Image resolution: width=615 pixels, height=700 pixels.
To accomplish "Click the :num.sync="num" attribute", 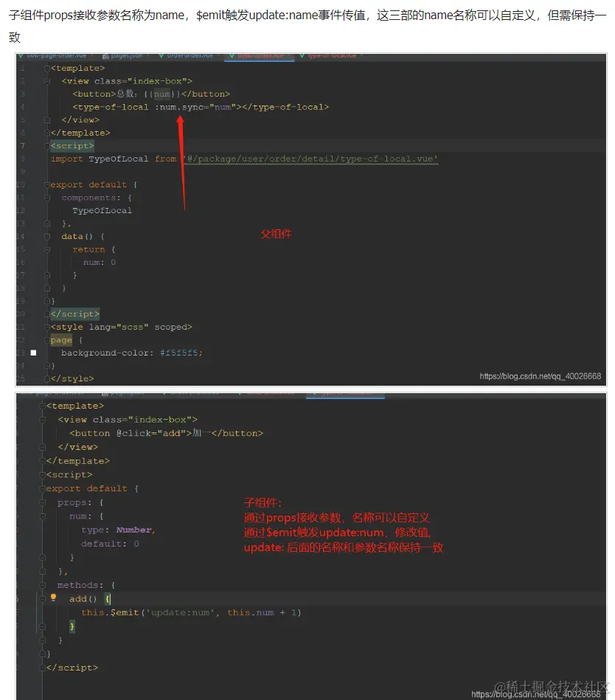I will (195, 107).
